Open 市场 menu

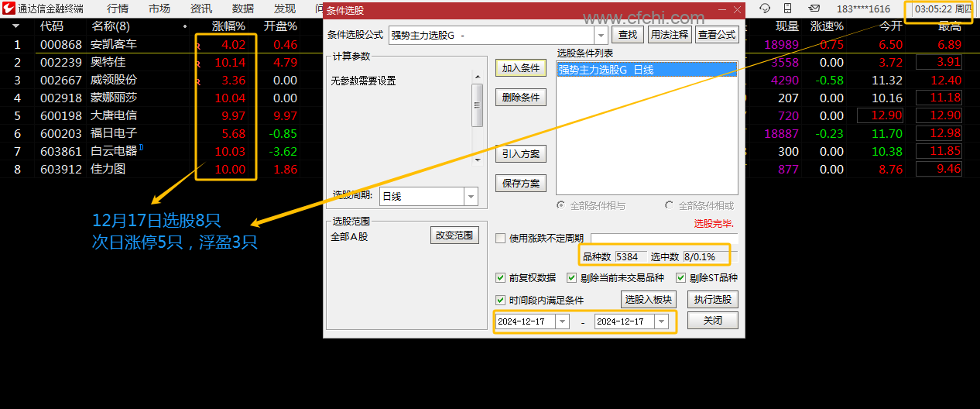point(159,9)
